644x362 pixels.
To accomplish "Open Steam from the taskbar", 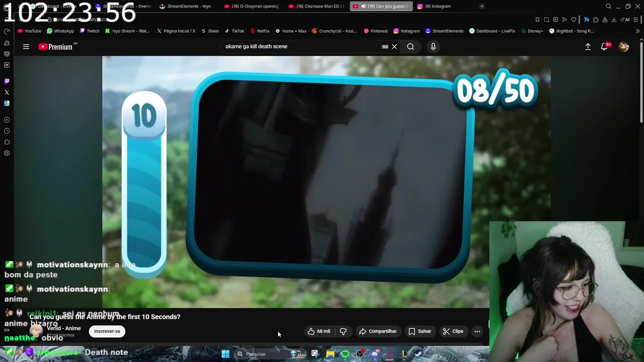I will click(419, 354).
